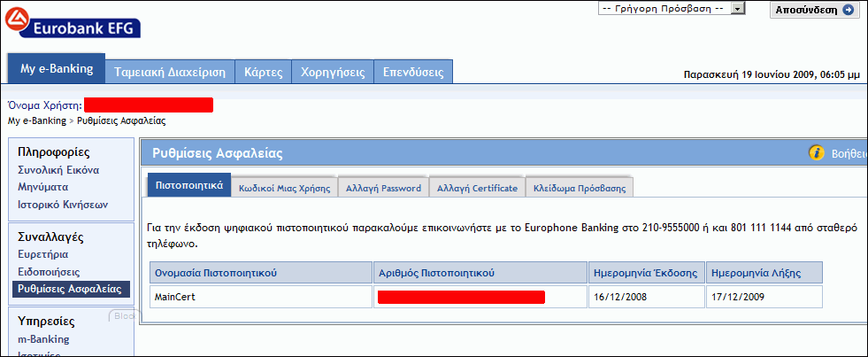Open Ιστορικό Κινήσεων in sidebar
This screenshot has width=868, height=357.
[63, 205]
